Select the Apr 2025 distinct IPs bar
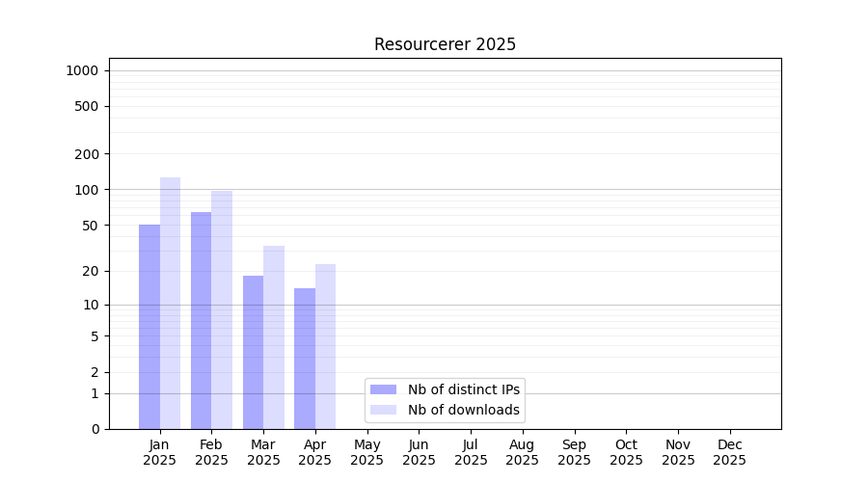This screenshot has height=482, width=868. [x=305, y=359]
